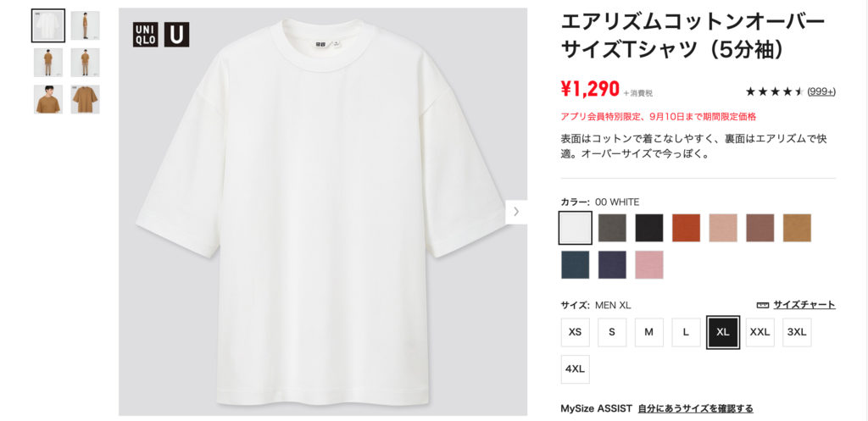Image resolution: width=868 pixels, height=421 pixels.
Task: Open the brown t-shirt flat thumbnail
Action: coord(86,100)
